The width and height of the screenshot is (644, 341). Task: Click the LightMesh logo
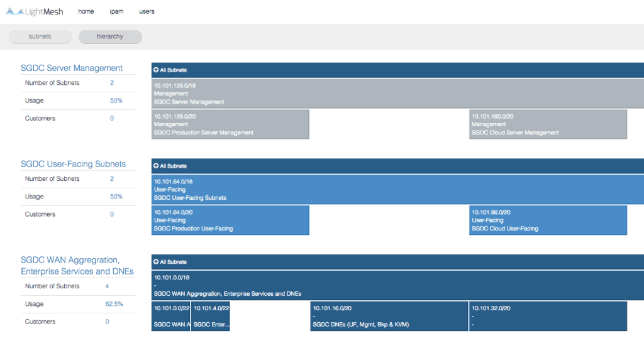pos(38,11)
